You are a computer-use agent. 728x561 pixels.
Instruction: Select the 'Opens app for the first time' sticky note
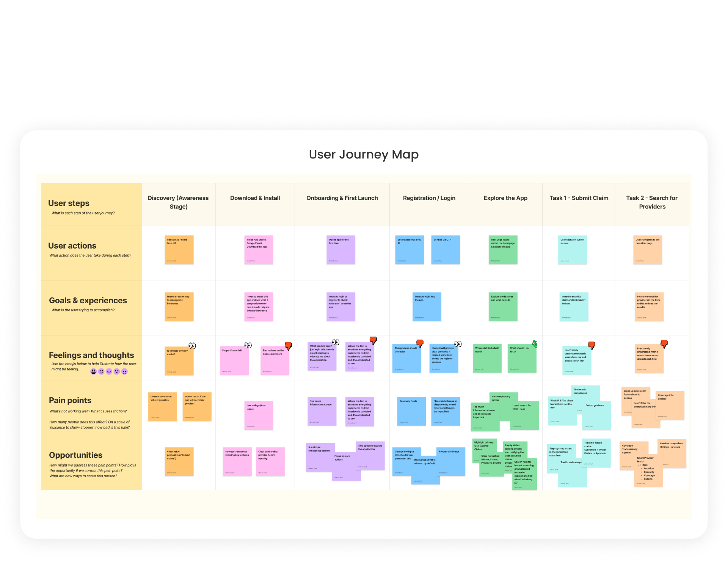pyautogui.click(x=341, y=250)
